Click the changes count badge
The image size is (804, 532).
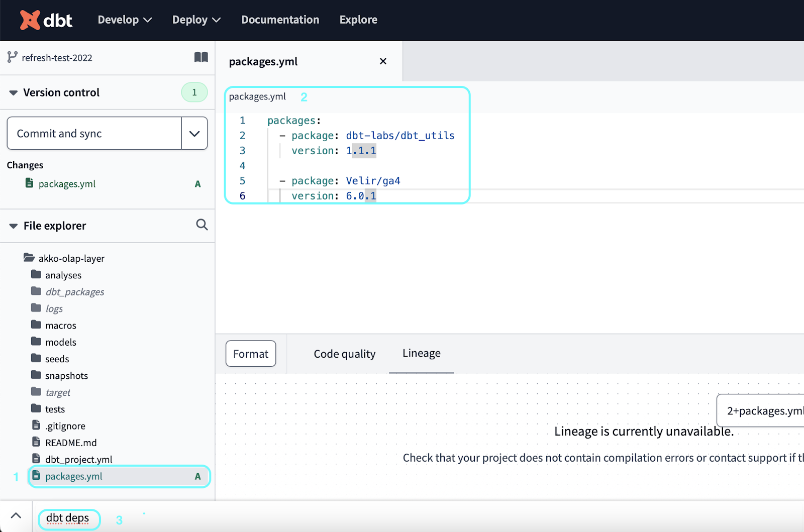194,92
